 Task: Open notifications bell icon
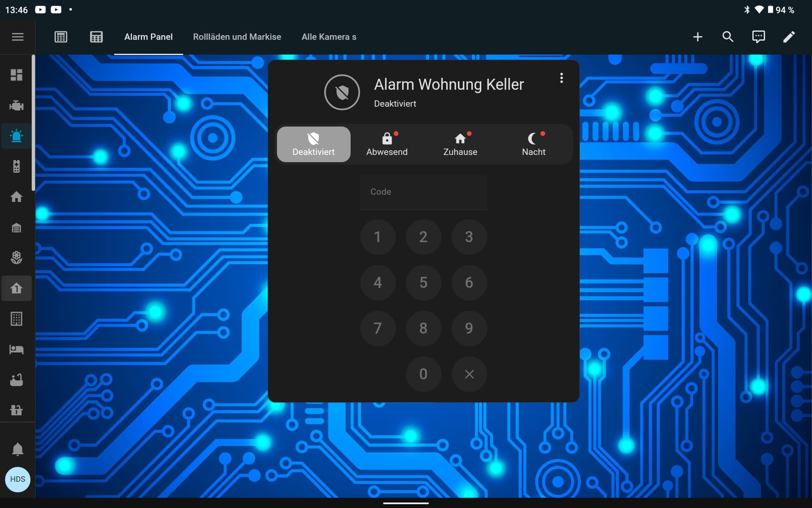tap(17, 449)
